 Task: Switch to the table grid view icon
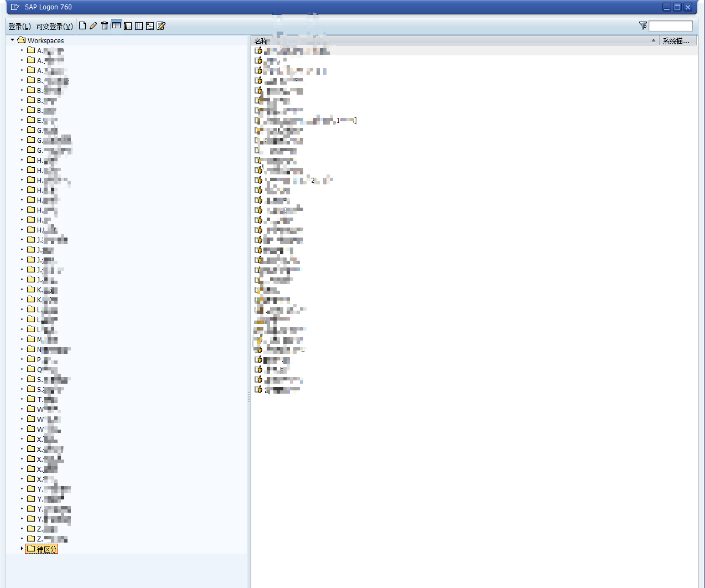coord(139,25)
